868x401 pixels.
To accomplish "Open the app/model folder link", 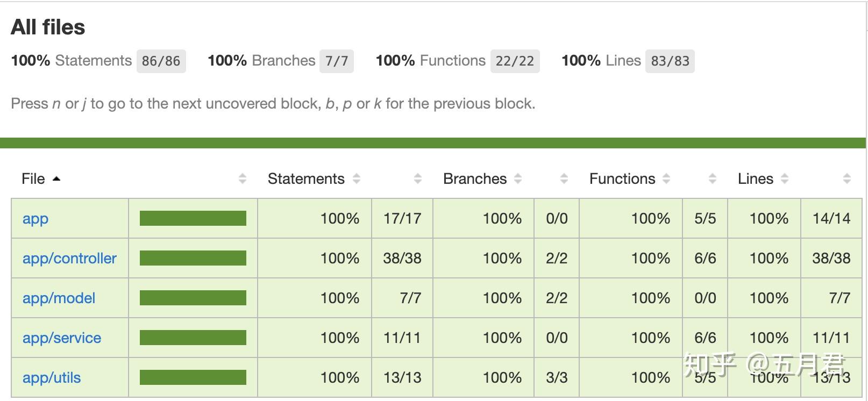I will (x=59, y=298).
